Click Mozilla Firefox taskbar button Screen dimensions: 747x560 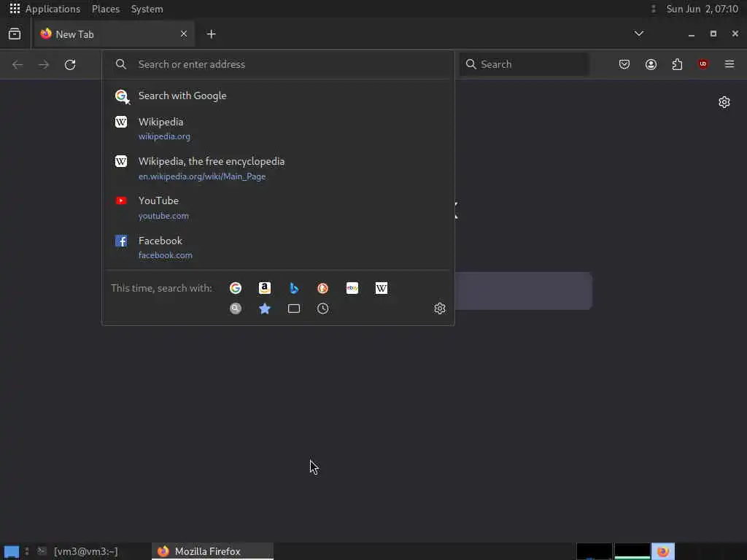[x=212, y=551]
